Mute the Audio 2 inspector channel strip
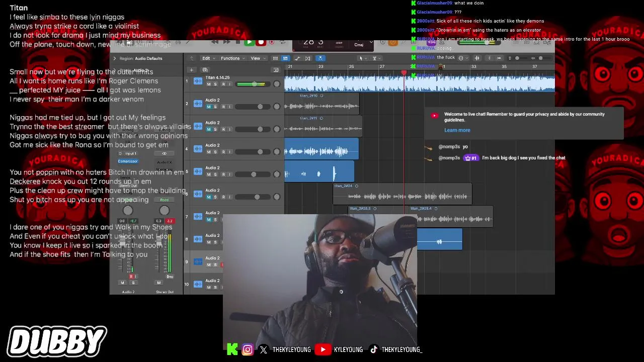 (122, 283)
